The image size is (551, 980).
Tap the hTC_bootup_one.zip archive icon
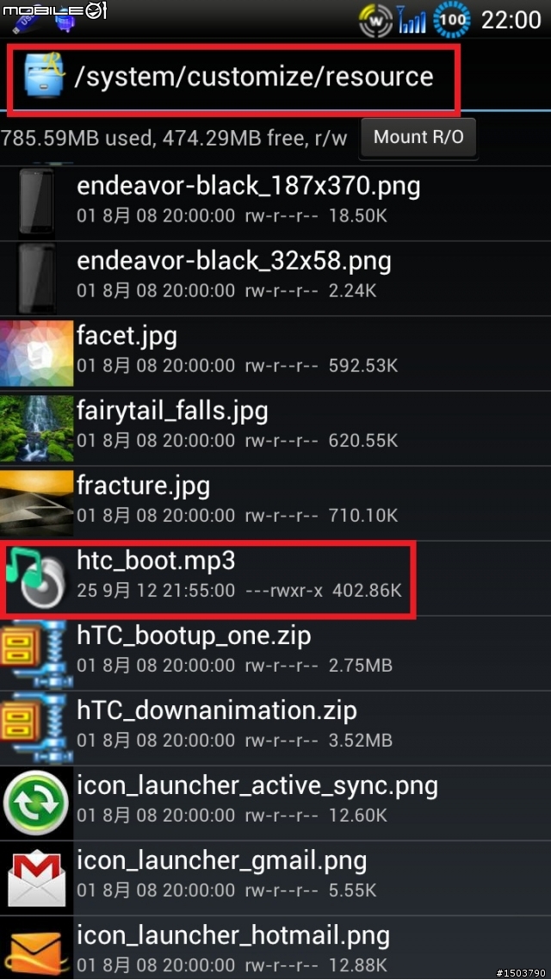36,653
